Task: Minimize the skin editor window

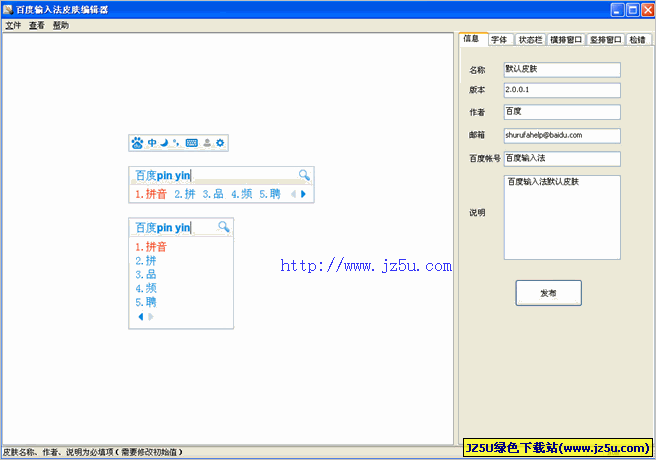Action: [618, 10]
